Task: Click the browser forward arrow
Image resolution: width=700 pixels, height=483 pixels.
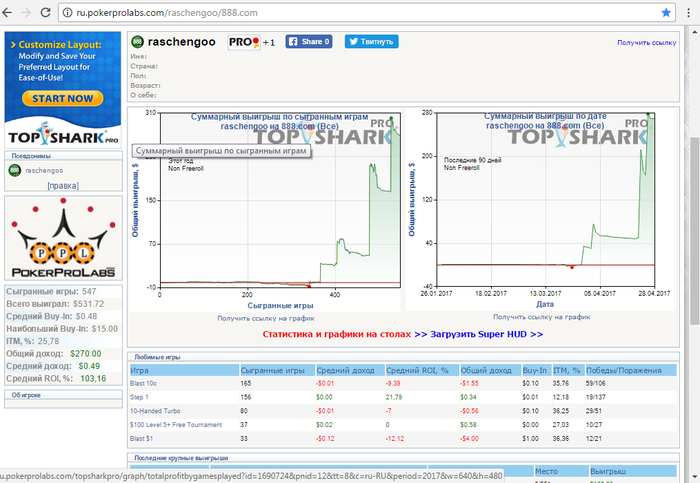Action: [26, 12]
